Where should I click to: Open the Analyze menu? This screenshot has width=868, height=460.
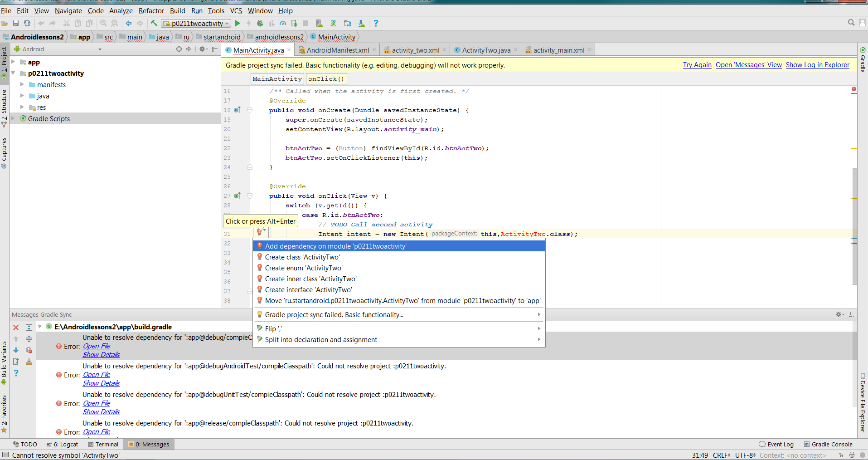tap(121, 10)
